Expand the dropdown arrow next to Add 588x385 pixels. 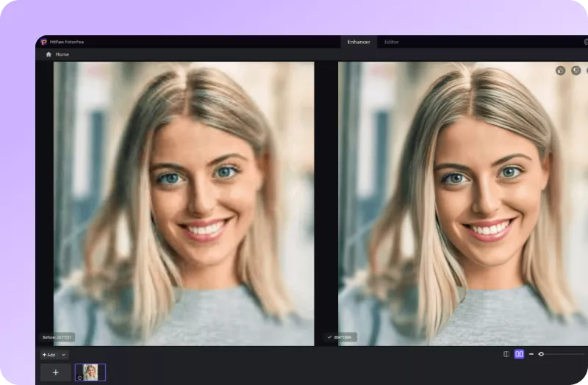tap(63, 355)
